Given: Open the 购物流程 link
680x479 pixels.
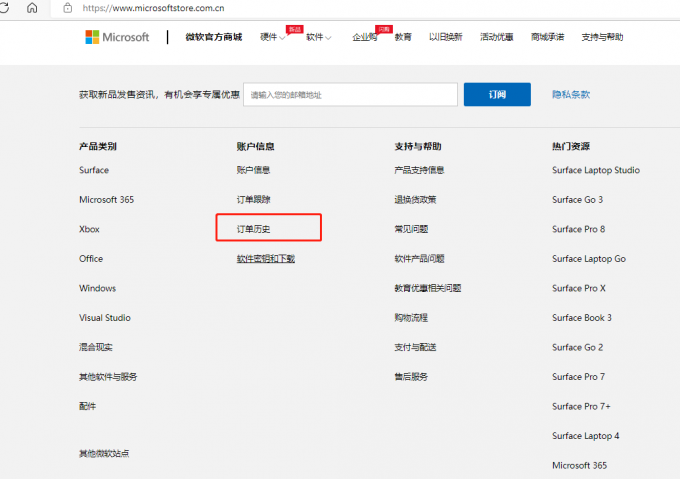Looking at the screenshot, I should pyautogui.click(x=411, y=318).
